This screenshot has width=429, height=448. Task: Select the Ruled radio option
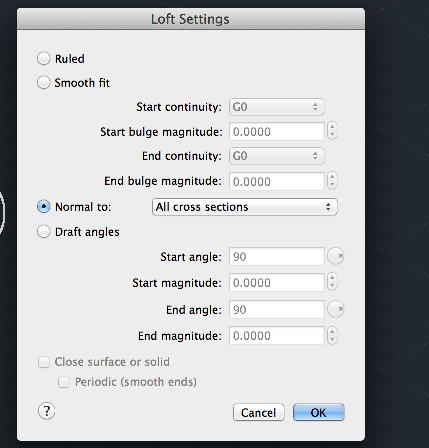pyautogui.click(x=44, y=58)
